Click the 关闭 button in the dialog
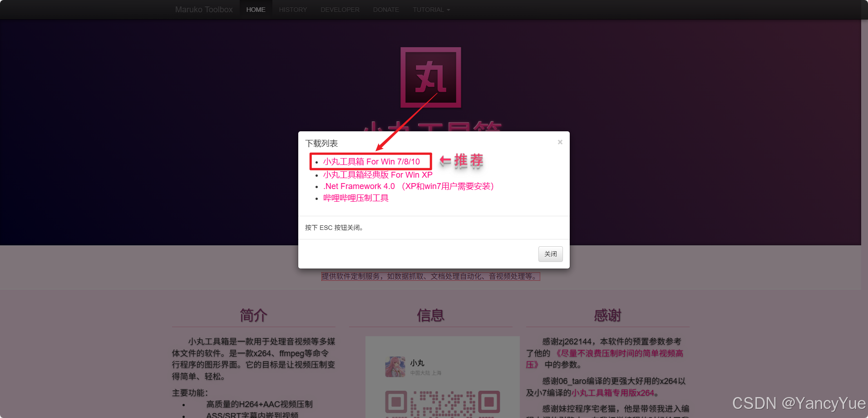Viewport: 868px width, 418px height. point(550,254)
